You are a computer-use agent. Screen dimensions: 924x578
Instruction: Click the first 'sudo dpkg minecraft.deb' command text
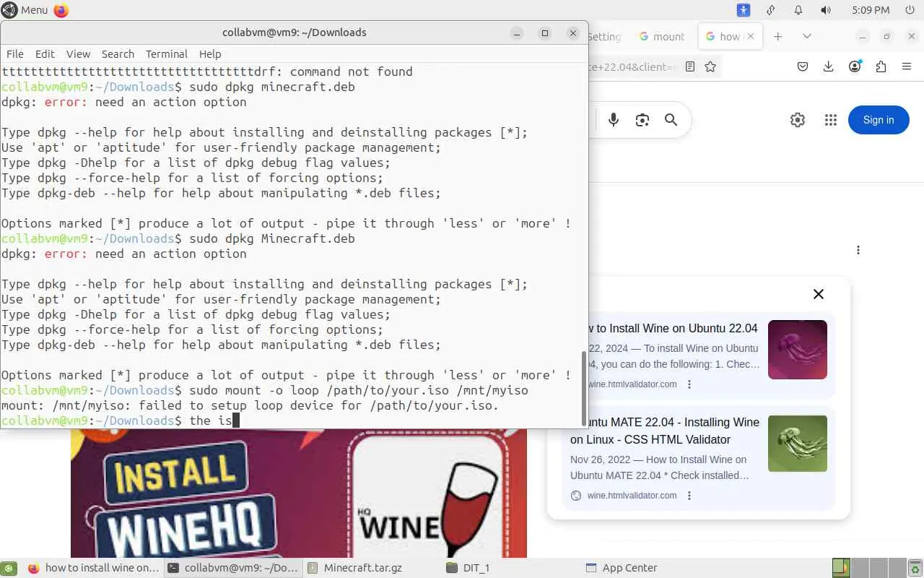tap(271, 87)
